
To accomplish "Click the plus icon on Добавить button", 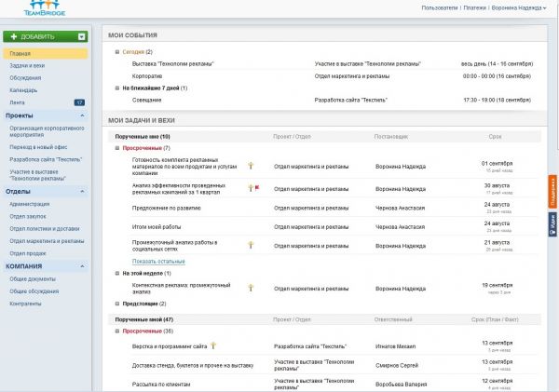I will (14, 36).
